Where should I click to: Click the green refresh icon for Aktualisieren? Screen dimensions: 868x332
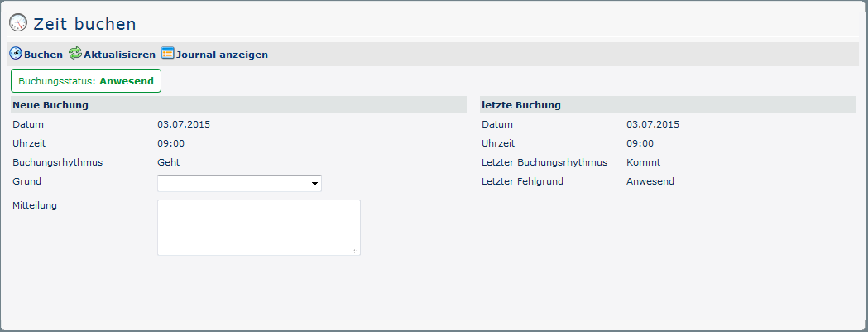75,54
